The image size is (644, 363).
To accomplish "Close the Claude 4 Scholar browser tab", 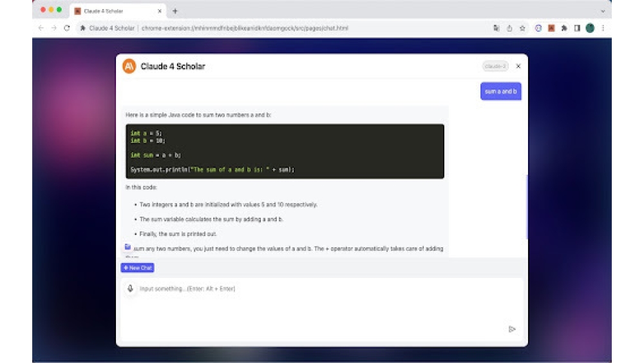I will (x=160, y=11).
